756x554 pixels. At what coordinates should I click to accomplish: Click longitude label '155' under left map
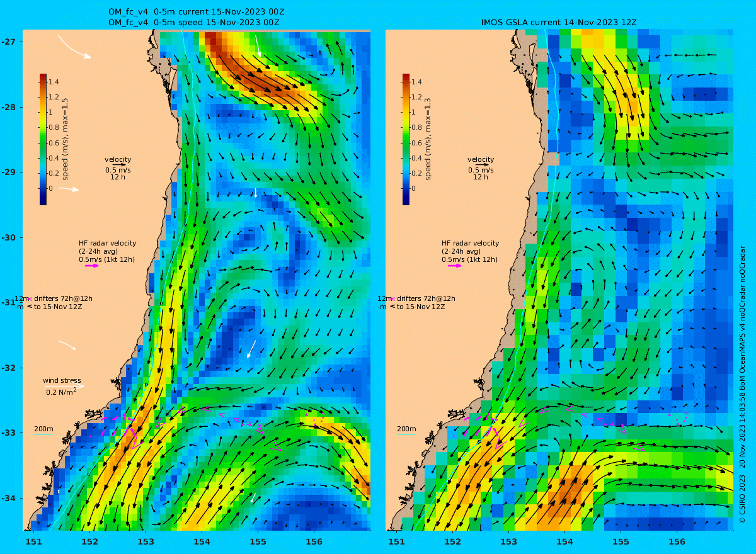258,541
